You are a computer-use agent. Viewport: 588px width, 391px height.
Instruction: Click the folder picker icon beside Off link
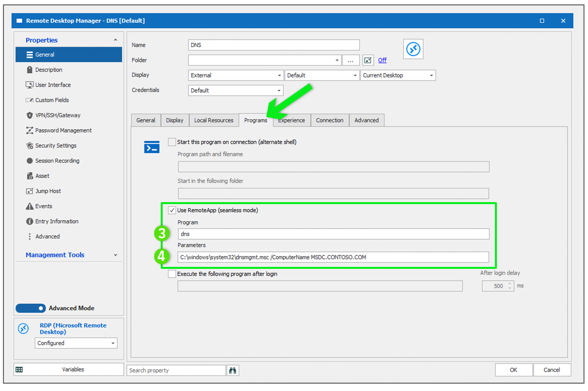pos(368,60)
